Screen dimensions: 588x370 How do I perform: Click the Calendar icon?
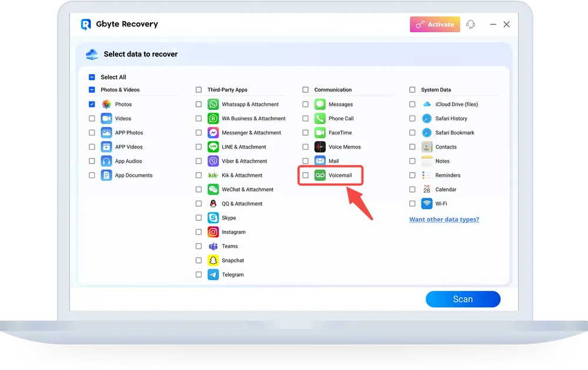click(x=427, y=190)
